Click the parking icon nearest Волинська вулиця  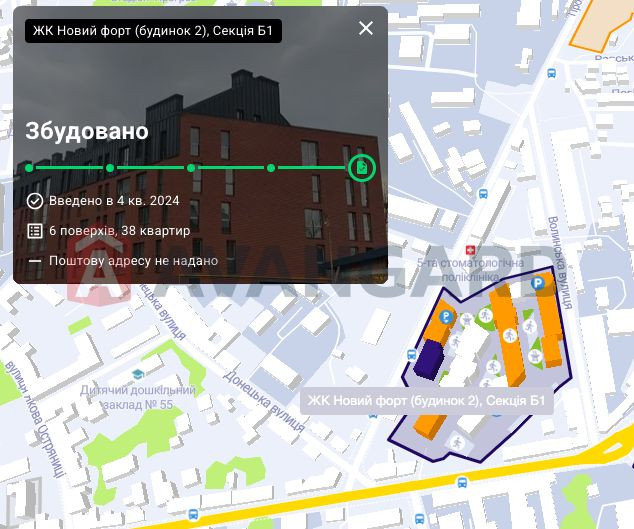(x=538, y=283)
